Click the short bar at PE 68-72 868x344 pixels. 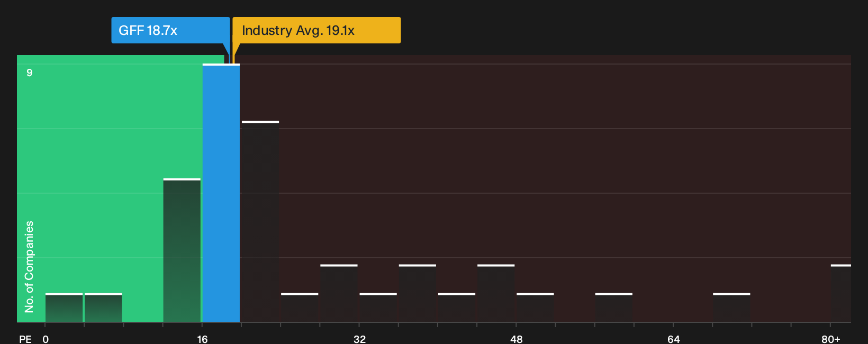[731, 307]
